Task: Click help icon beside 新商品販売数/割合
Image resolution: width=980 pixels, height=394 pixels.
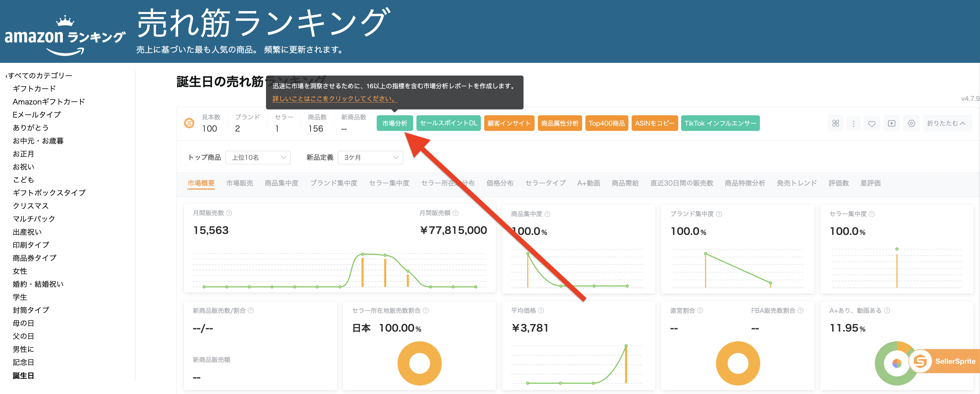Action: point(251,311)
